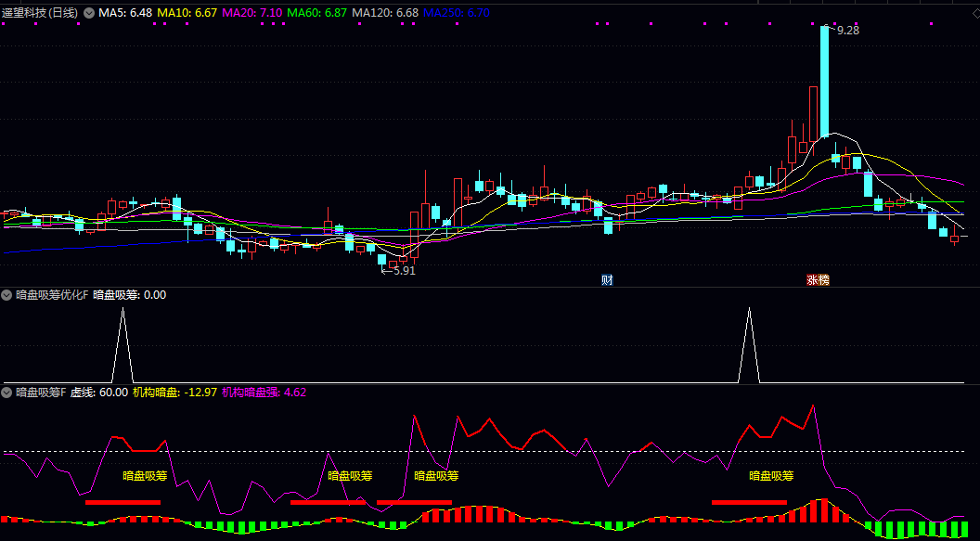
Task: Click the last red candlestick at right edge
Action: point(954,238)
